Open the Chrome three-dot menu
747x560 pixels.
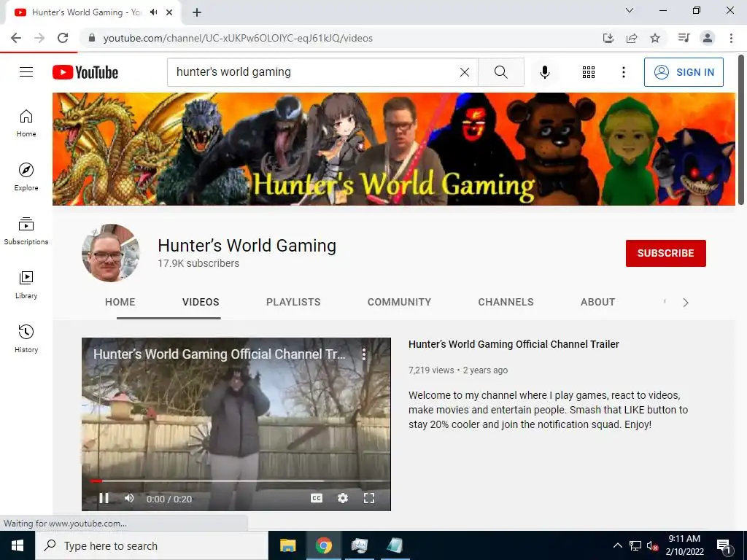731,38
